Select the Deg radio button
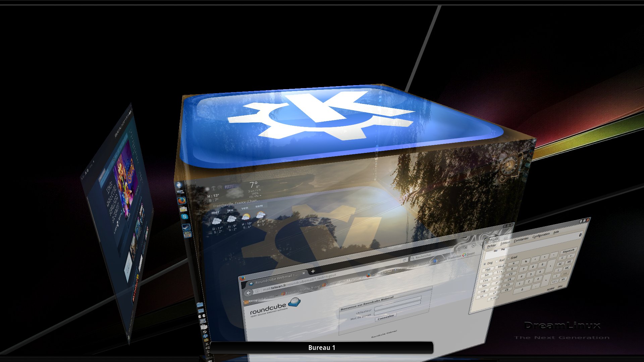 [485, 264]
